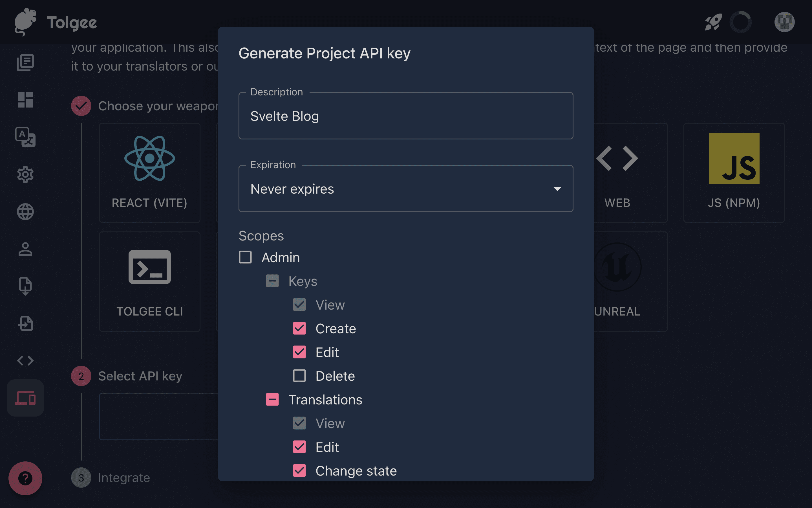Toggle the Keys group checkbox

pos(272,281)
